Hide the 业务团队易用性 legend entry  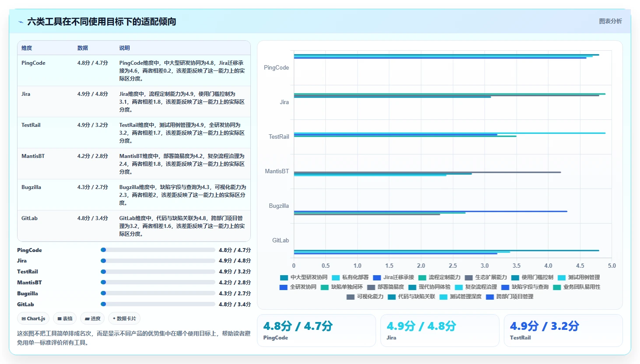click(x=577, y=287)
